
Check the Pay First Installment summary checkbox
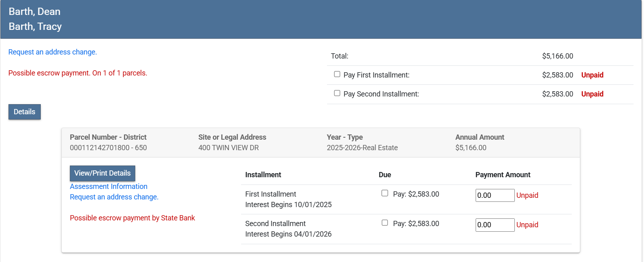(337, 74)
